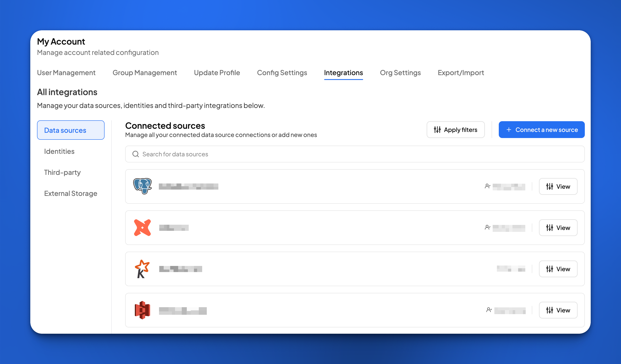Select External Storage in sidebar
This screenshot has width=621, height=364.
click(x=70, y=193)
